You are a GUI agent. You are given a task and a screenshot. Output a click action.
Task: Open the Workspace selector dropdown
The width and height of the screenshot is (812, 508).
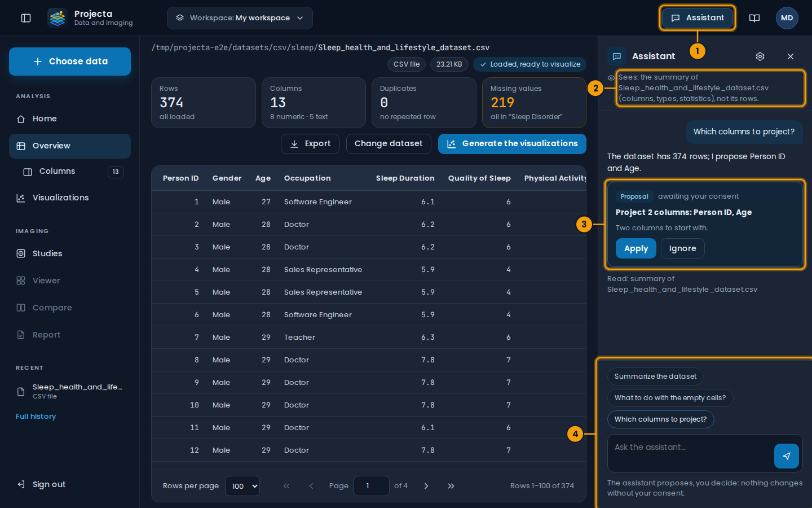(x=240, y=18)
